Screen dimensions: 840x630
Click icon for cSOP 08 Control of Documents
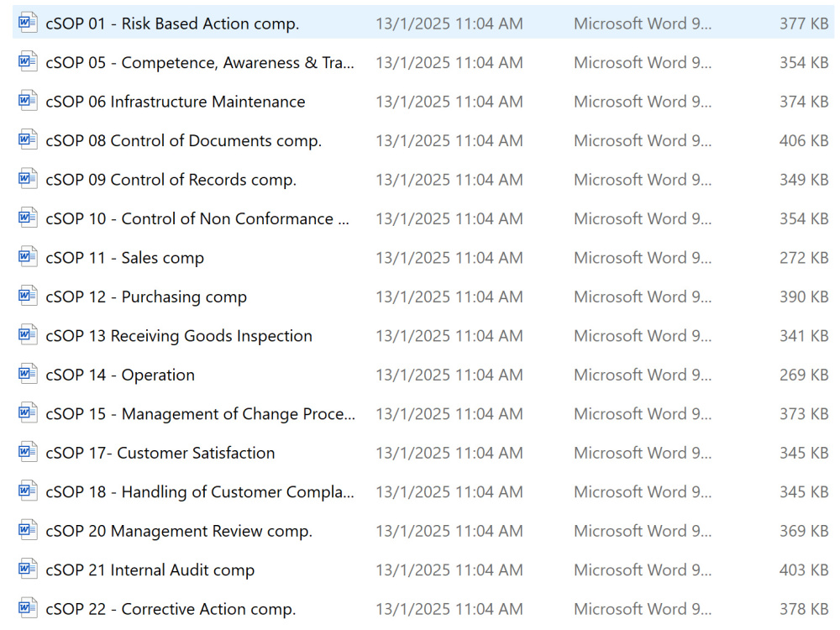pos(28,139)
